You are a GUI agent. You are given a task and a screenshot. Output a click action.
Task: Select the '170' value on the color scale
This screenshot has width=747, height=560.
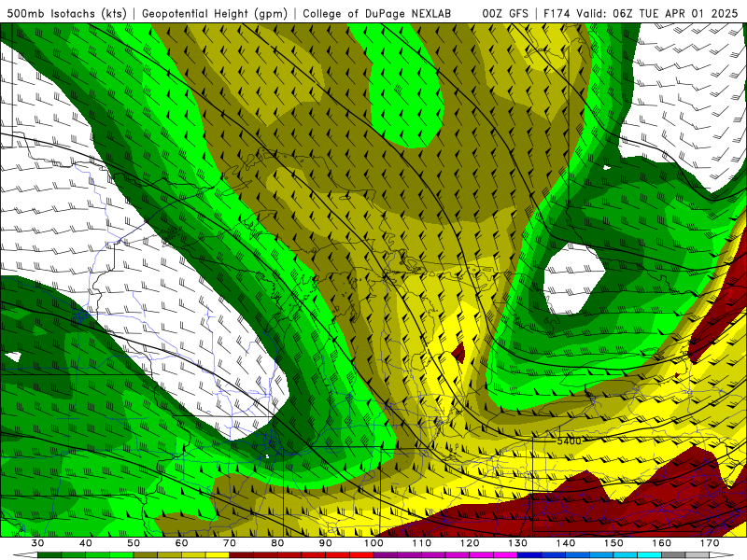(710, 543)
